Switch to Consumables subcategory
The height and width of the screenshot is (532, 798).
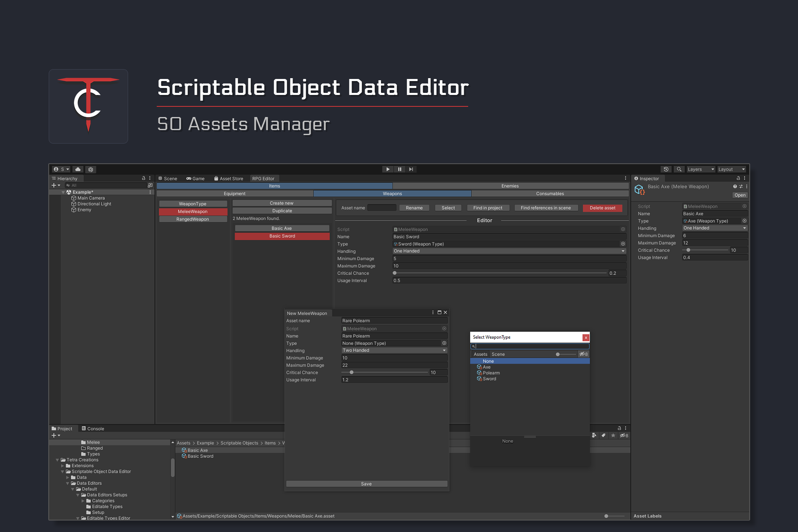click(550, 194)
